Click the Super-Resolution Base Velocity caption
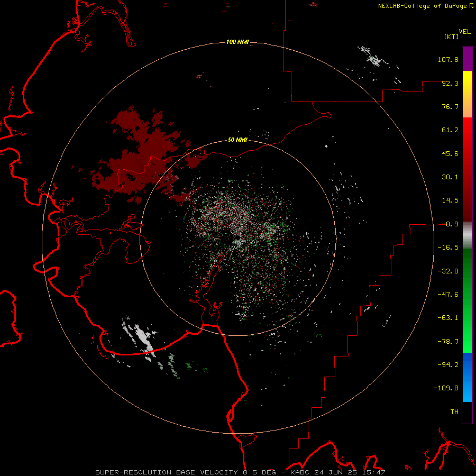The width and height of the screenshot is (476, 476). pyautogui.click(x=240, y=472)
